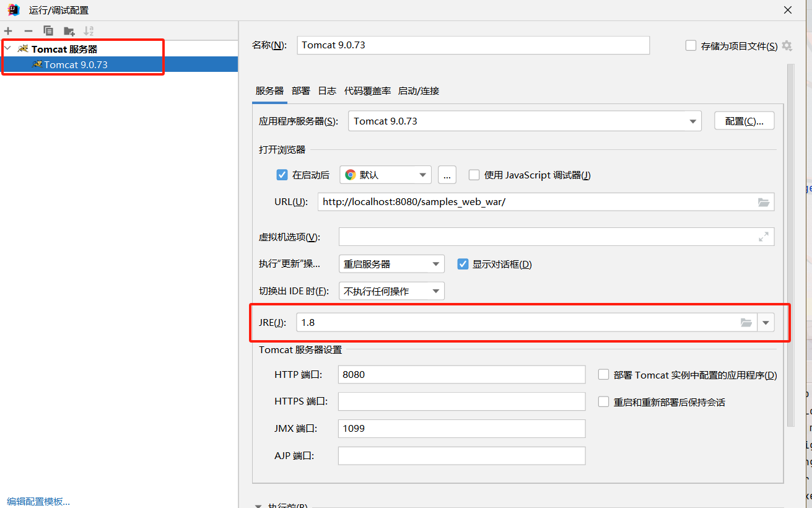Click the AJP port field
This screenshot has height=508, width=812.
point(461,456)
